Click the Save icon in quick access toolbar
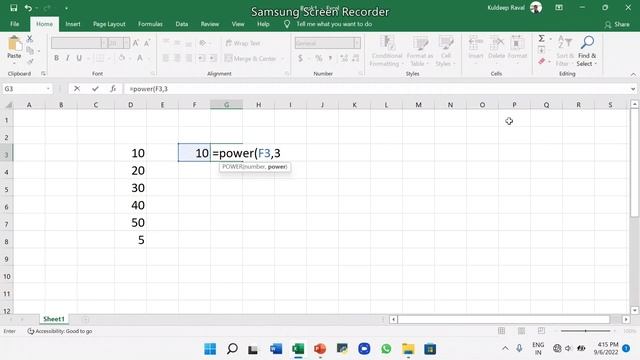The image size is (640, 360). click(13, 8)
